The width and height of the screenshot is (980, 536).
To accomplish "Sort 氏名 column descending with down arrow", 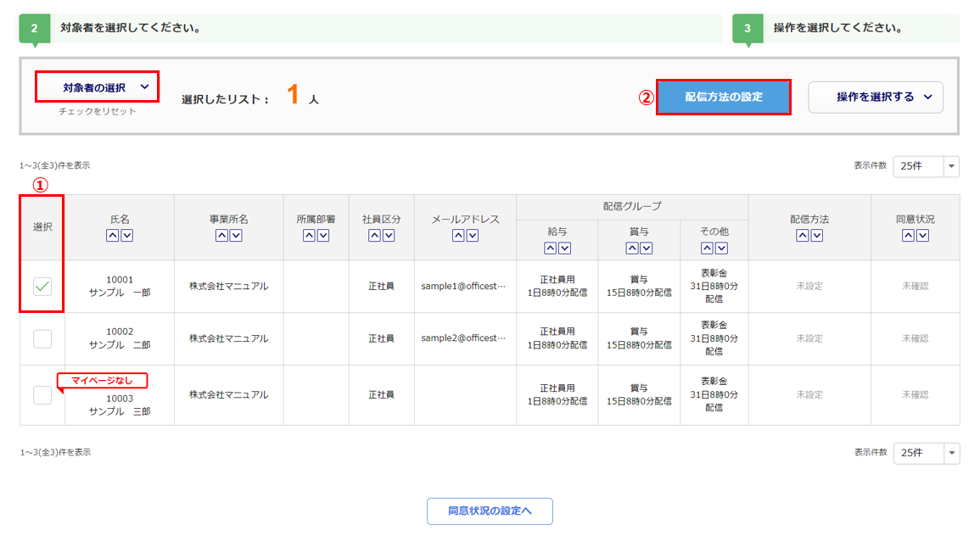I will 126,236.
